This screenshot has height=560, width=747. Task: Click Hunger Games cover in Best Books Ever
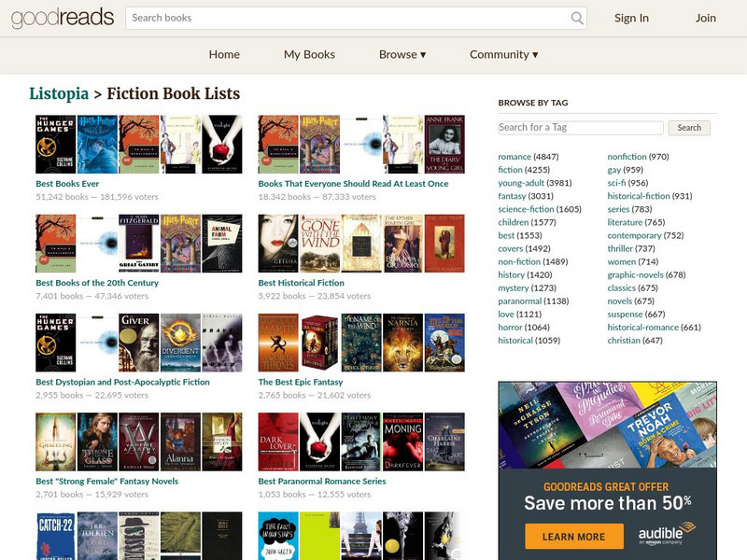click(x=56, y=145)
